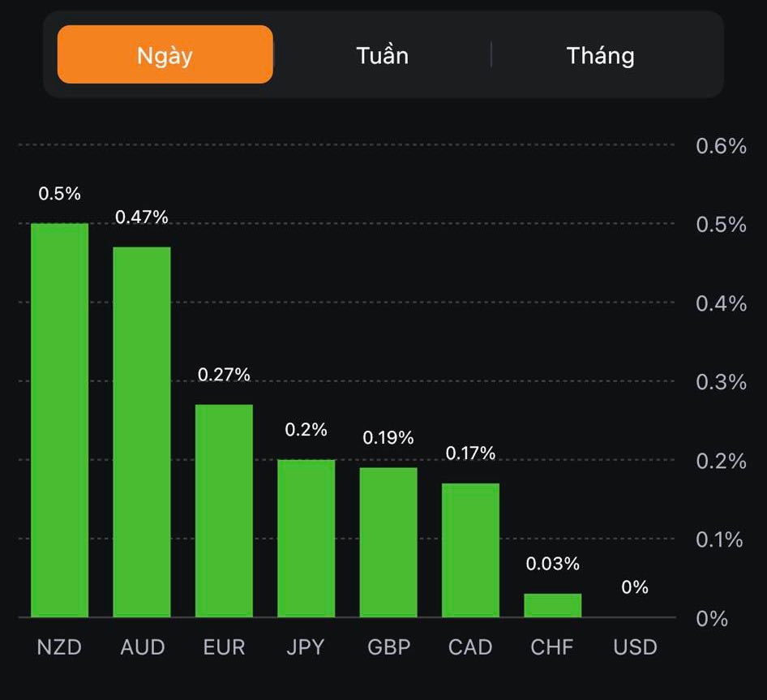Tap the AUD currency label
The image size is (767, 700).
(x=142, y=647)
